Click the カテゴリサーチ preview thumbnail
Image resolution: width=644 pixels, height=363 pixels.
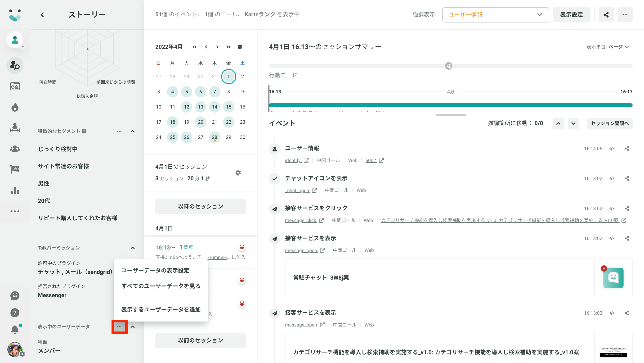point(613,352)
